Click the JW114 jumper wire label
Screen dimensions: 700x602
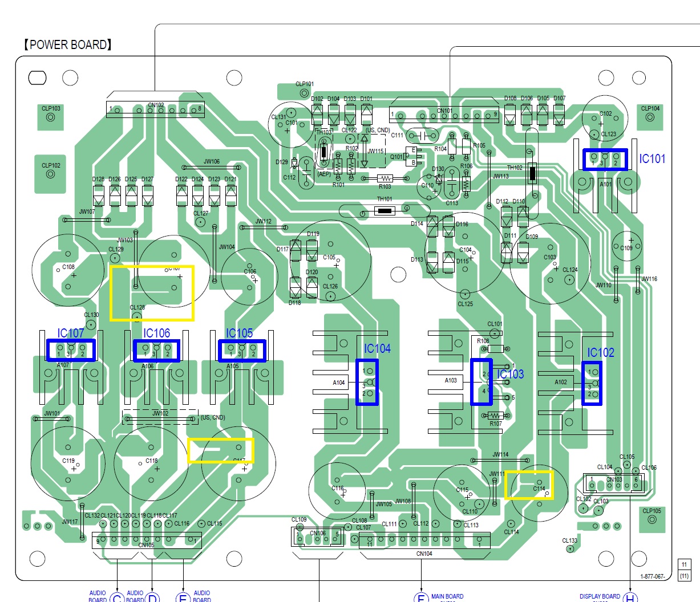(x=500, y=454)
